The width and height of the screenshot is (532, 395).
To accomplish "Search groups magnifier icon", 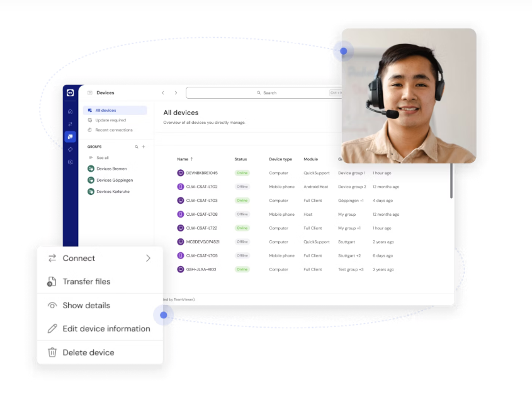I will point(137,147).
